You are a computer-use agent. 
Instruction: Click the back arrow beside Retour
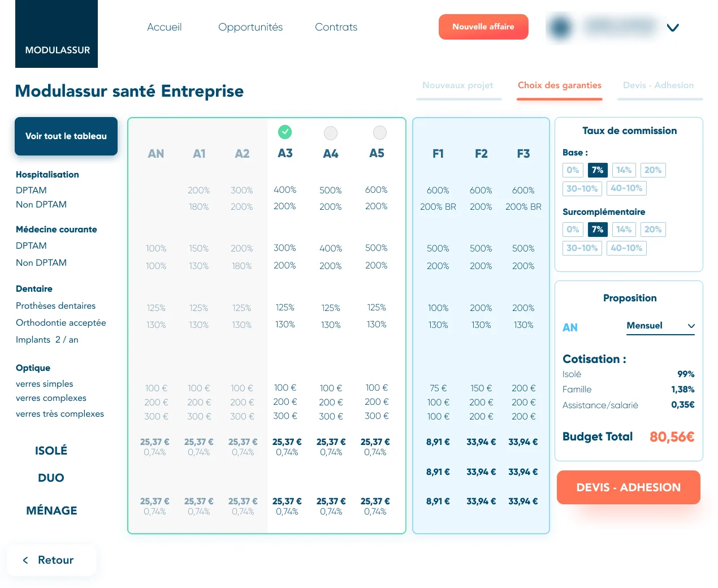click(x=25, y=560)
